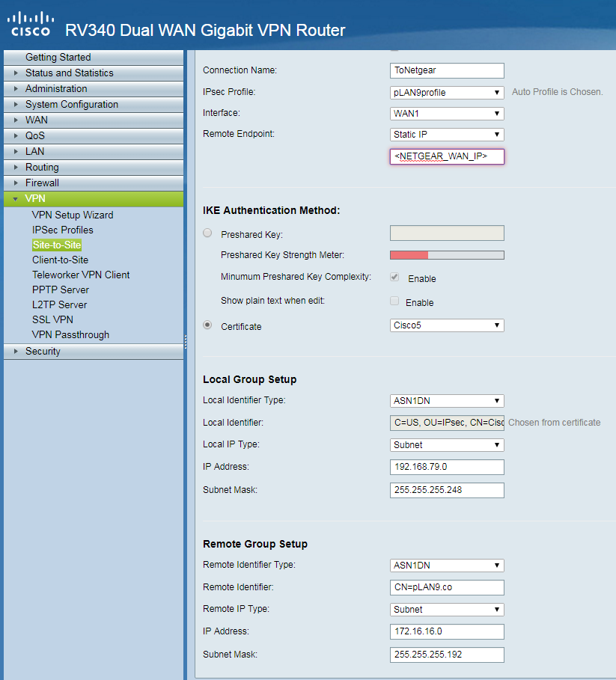Go to Client-to-Site settings
This screenshot has width=616, height=680.
point(60,260)
